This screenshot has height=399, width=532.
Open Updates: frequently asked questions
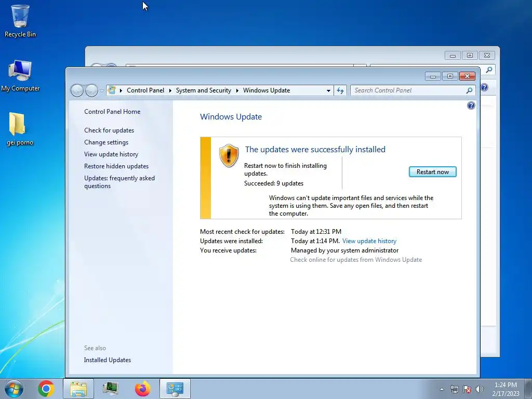click(119, 182)
